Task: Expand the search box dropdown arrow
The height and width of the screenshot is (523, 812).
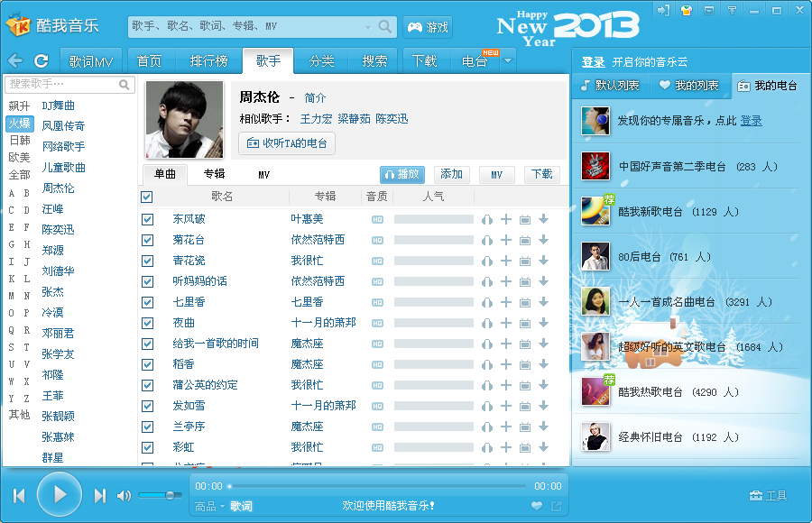Action: (368, 27)
